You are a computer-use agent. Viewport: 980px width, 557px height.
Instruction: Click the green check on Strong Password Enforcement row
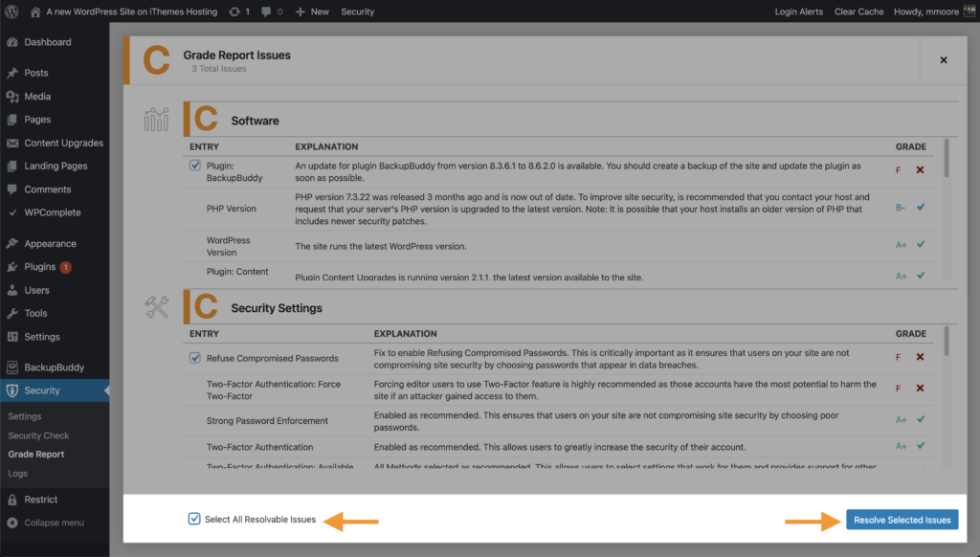click(x=921, y=419)
